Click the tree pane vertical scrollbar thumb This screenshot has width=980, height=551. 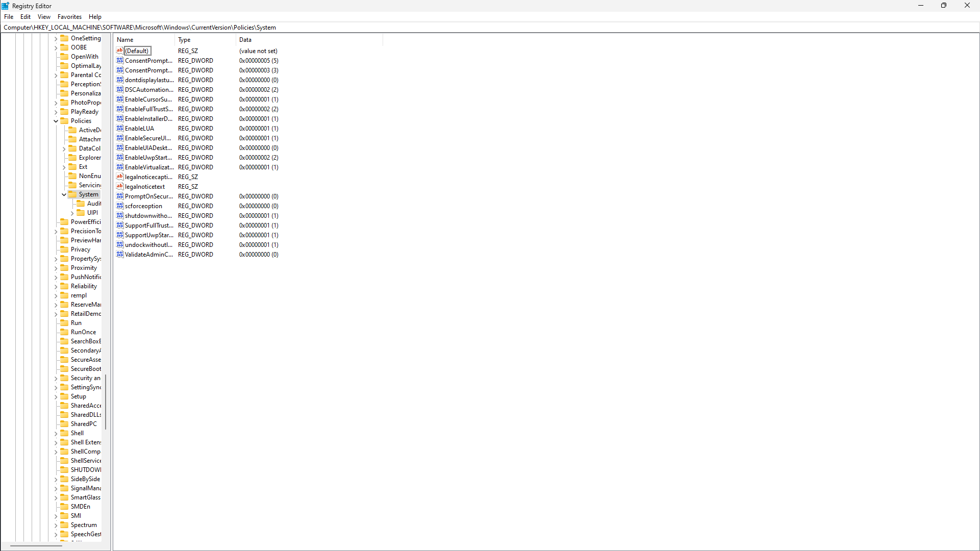click(106, 402)
